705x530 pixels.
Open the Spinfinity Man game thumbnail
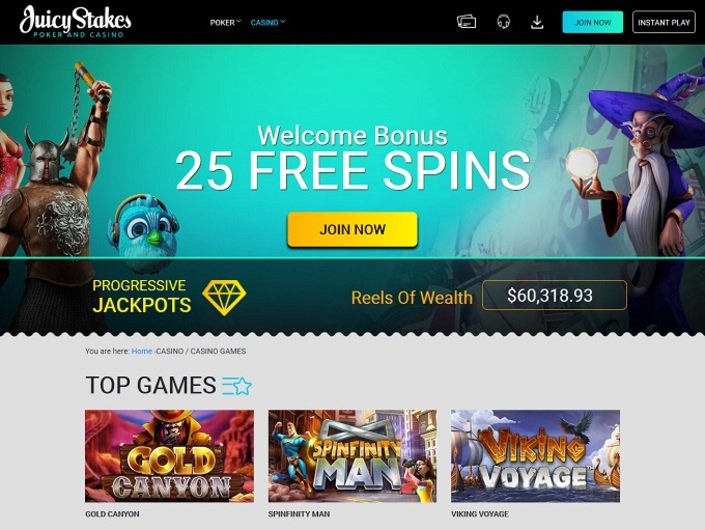[x=352, y=456]
